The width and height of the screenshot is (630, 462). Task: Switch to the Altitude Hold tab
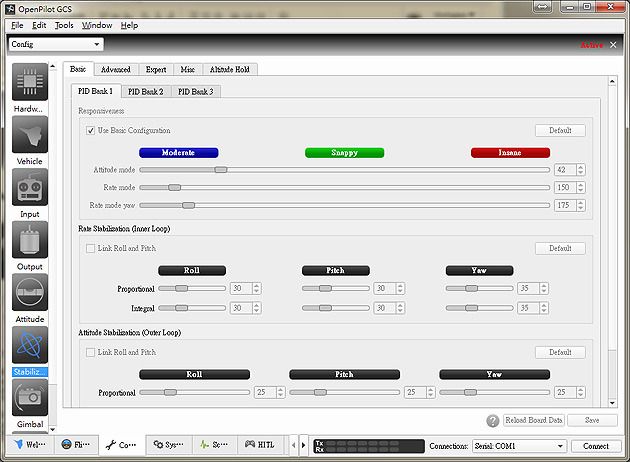[x=230, y=70]
